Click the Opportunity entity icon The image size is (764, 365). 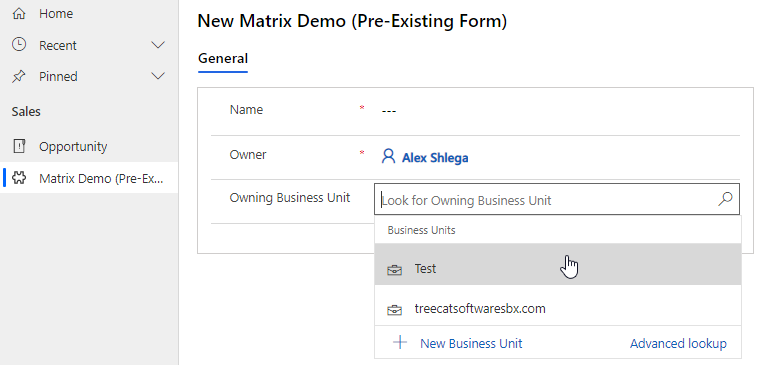click(19, 146)
